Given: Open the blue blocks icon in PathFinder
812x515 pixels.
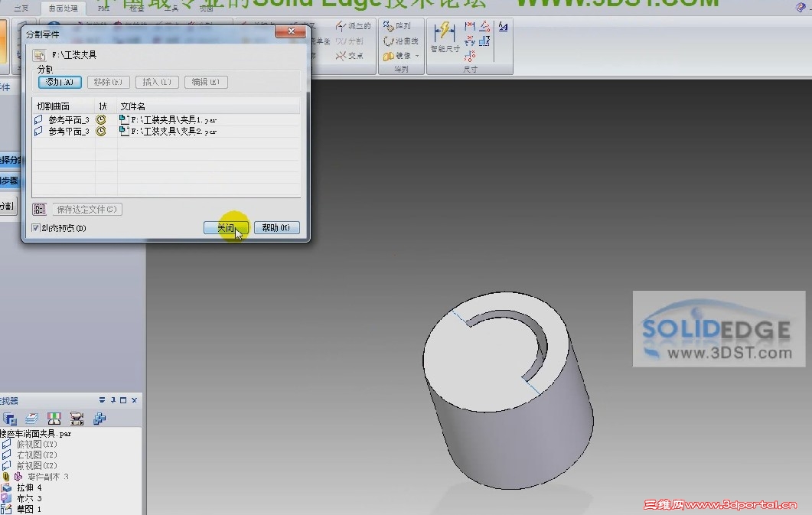Looking at the screenshot, I should pyautogui.click(x=99, y=419).
